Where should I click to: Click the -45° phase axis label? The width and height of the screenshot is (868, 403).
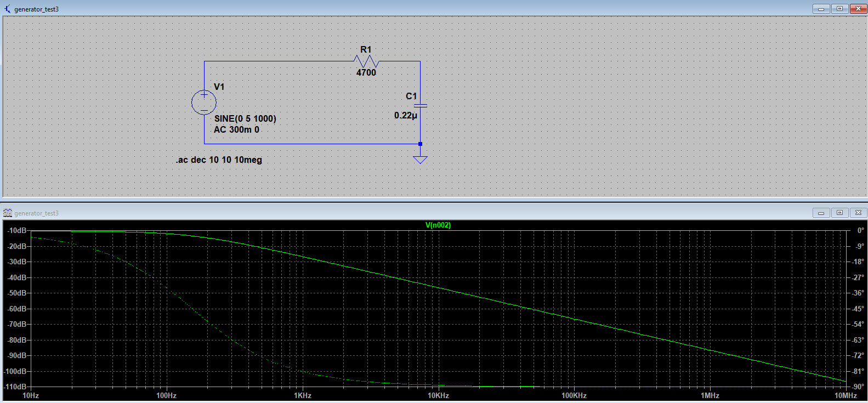click(x=858, y=309)
